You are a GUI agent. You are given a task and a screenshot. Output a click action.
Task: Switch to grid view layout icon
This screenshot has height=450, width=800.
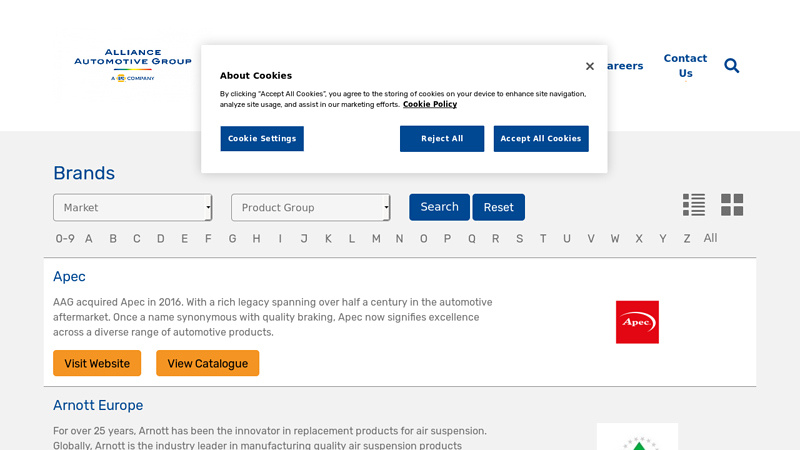pyautogui.click(x=732, y=205)
